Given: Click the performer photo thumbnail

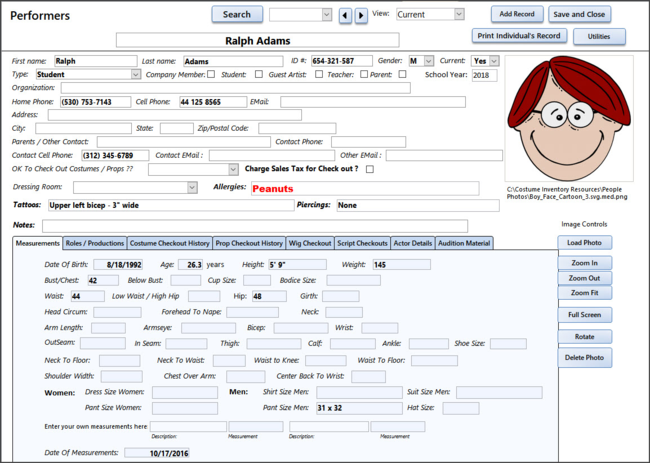Looking at the screenshot, I should coord(570,118).
